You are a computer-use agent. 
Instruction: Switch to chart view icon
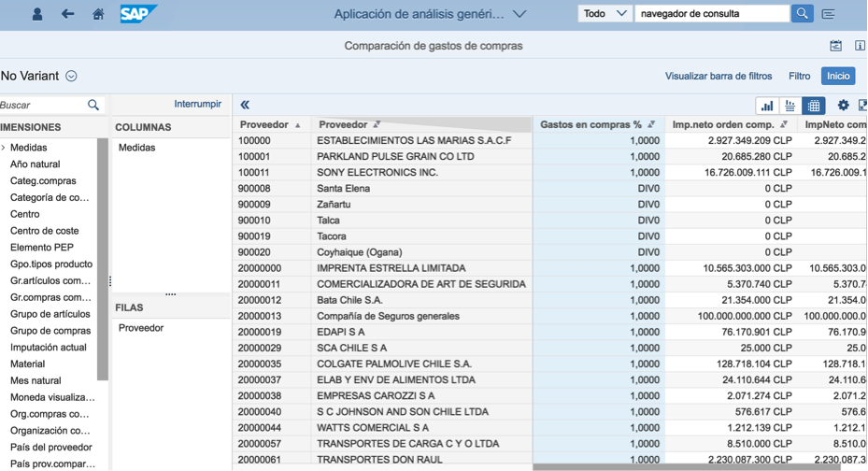pos(767,106)
